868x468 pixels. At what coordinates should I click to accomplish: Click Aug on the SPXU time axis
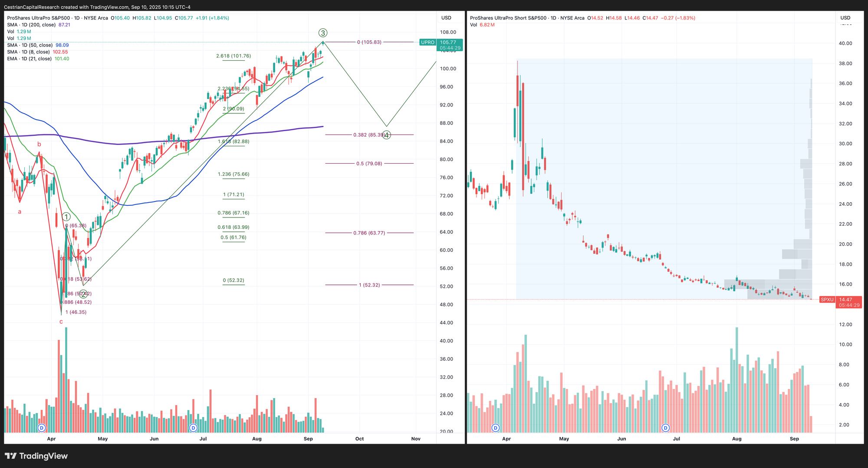736,439
